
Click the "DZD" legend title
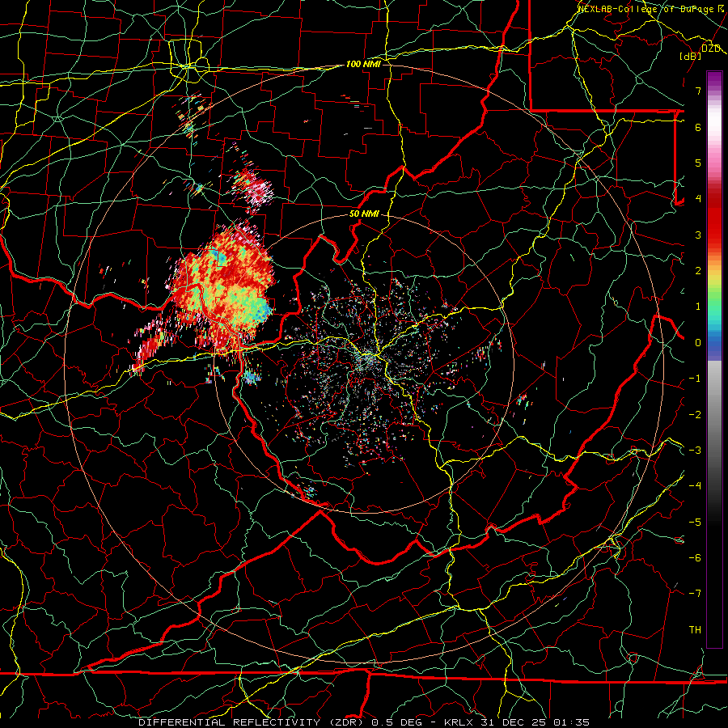711,49
